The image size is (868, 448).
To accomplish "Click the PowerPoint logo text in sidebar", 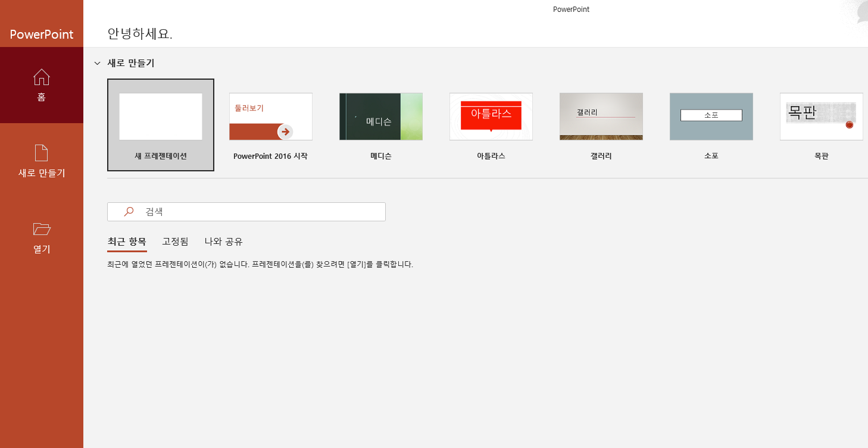I will (x=42, y=35).
